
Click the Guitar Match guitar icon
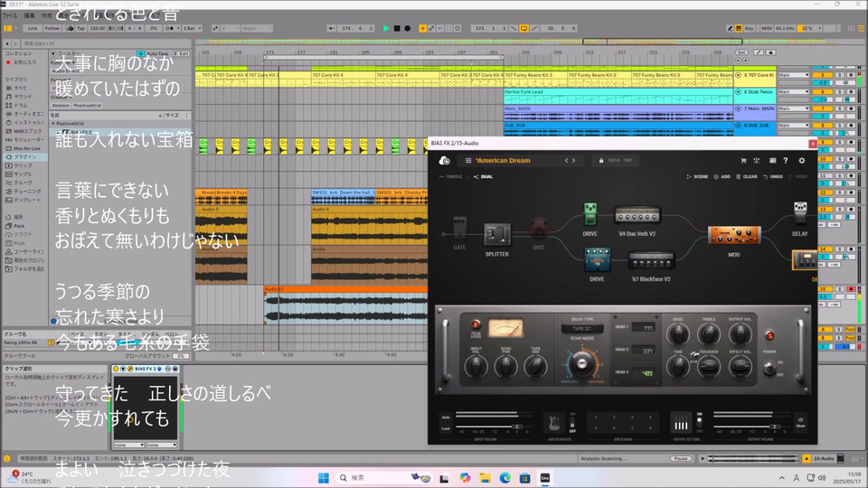pos(554,423)
